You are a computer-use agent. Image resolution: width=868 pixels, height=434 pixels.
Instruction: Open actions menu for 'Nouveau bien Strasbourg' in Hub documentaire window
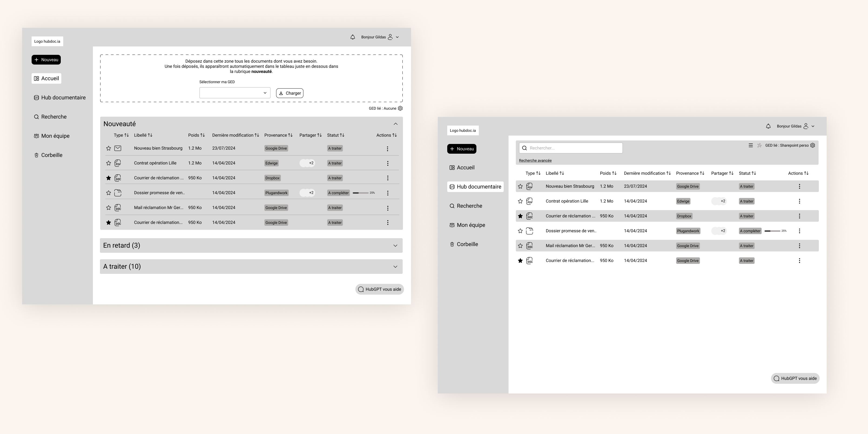click(x=799, y=186)
